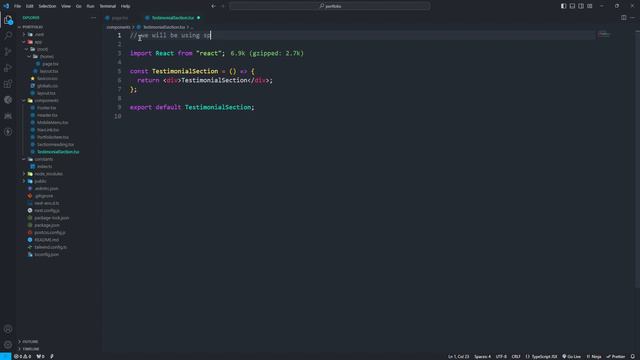Open globals.css in the file tree

coord(47,86)
